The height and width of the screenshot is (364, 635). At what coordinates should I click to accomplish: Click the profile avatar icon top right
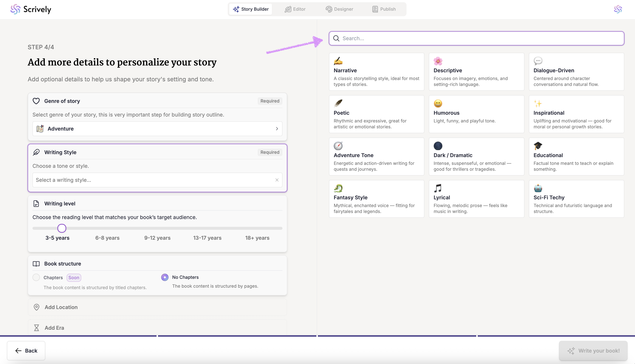pos(618,9)
